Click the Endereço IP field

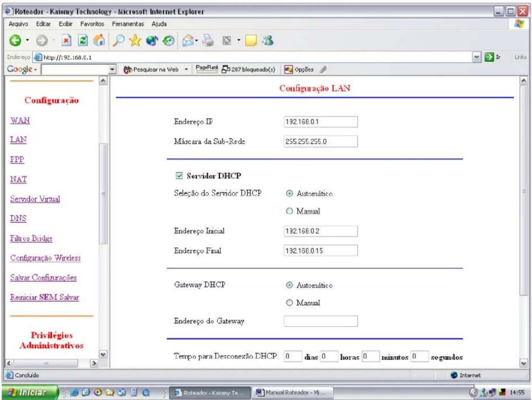[320, 122]
